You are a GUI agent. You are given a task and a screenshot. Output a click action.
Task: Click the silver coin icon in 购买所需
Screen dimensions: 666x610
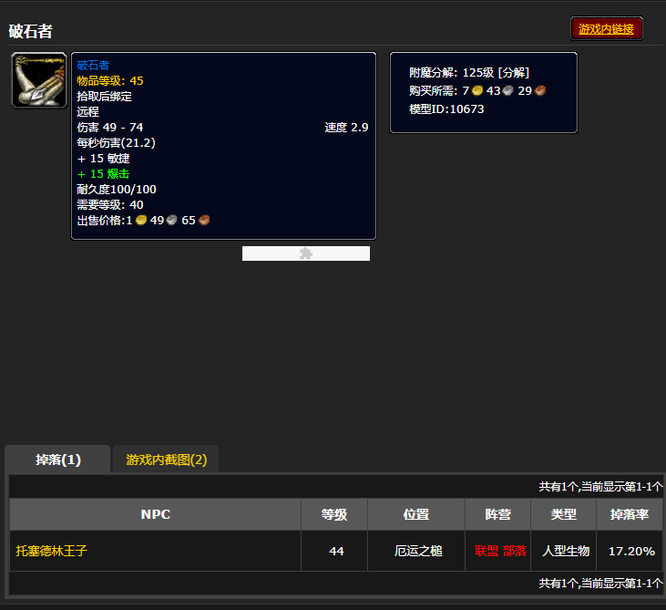(x=508, y=90)
